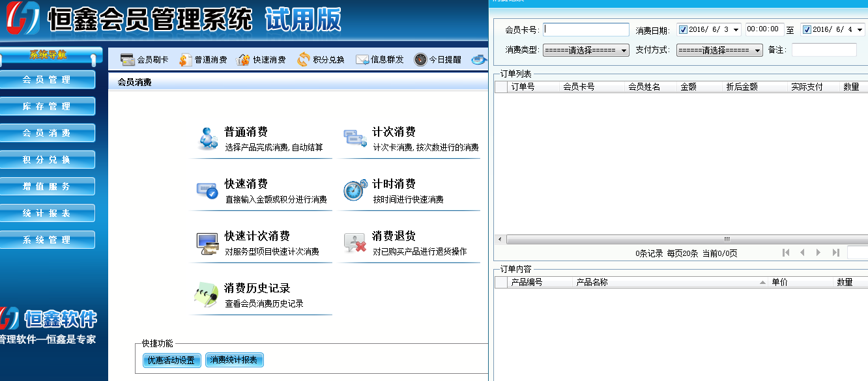Viewport: 868px width, 381px height.
Task: Click the 会员刷卡 card icon in toolbar
Action: pyautogui.click(x=127, y=60)
